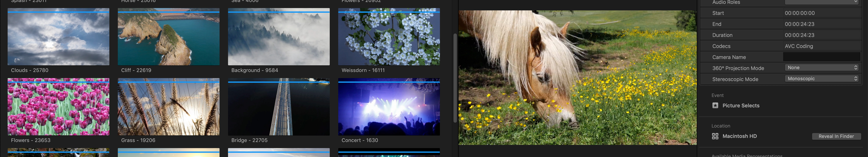
Task: Click the horse image in the viewer
Action: pyautogui.click(x=577, y=78)
